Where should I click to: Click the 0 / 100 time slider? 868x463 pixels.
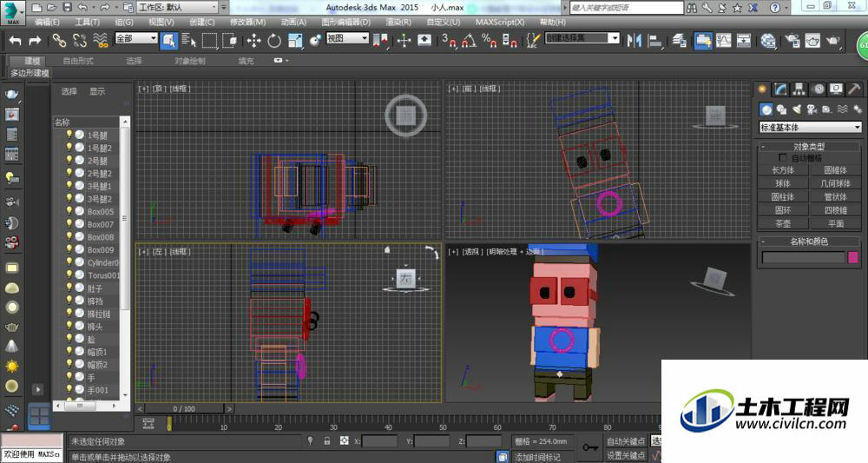(x=184, y=409)
